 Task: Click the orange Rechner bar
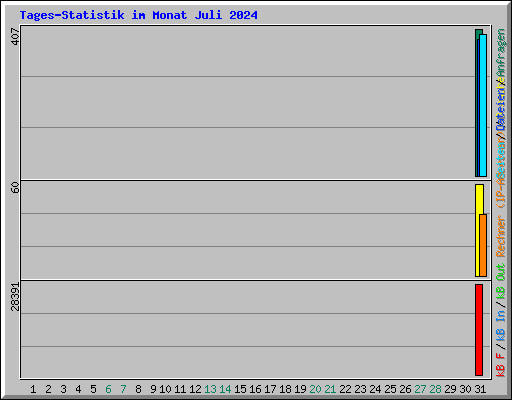pyautogui.click(x=483, y=245)
